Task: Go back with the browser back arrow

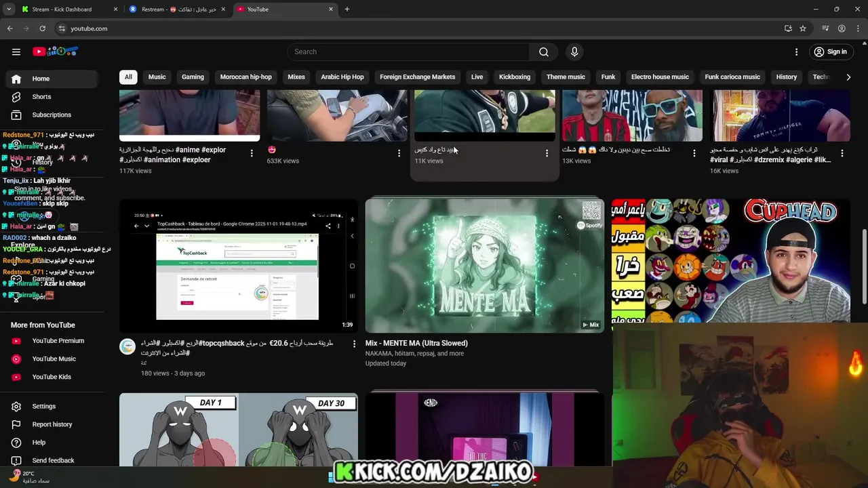Action: pyautogui.click(x=9, y=28)
